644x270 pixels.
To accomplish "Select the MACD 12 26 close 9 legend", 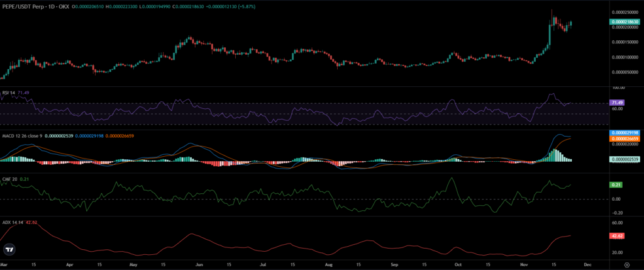I will [x=23, y=135].
